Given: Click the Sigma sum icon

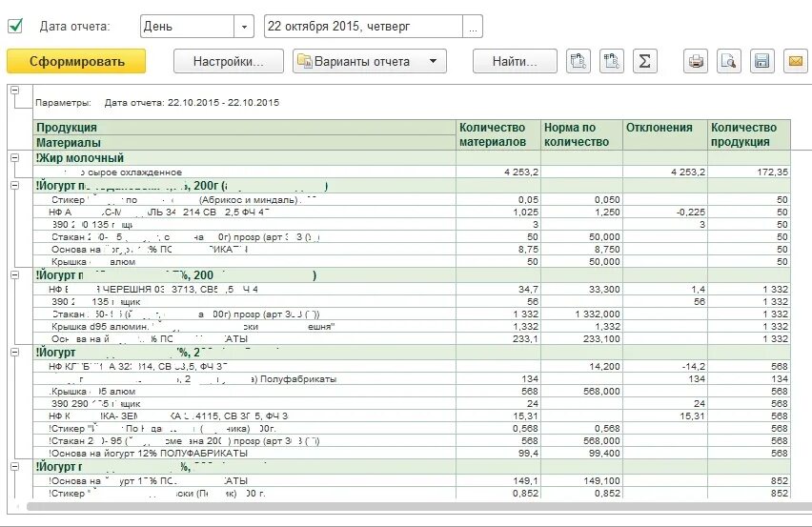Looking at the screenshot, I should tap(644, 61).
